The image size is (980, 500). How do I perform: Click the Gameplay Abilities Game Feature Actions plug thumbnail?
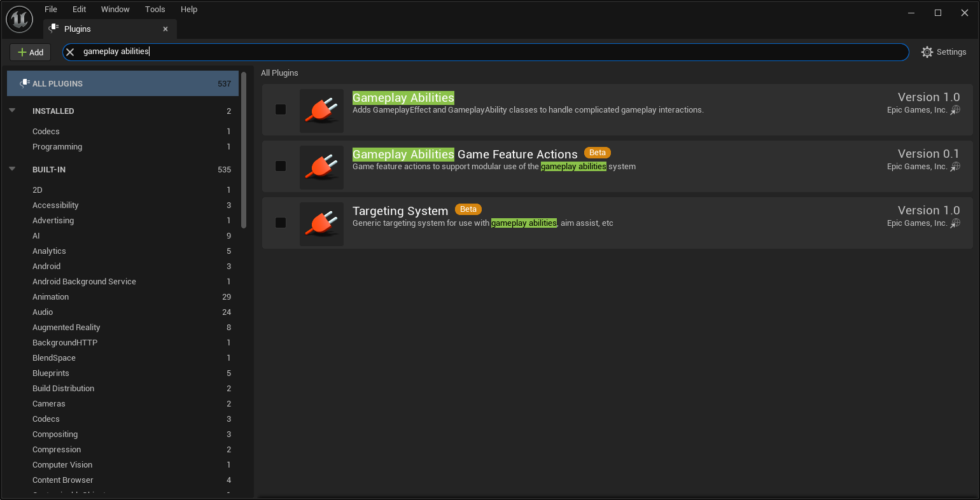(321, 167)
